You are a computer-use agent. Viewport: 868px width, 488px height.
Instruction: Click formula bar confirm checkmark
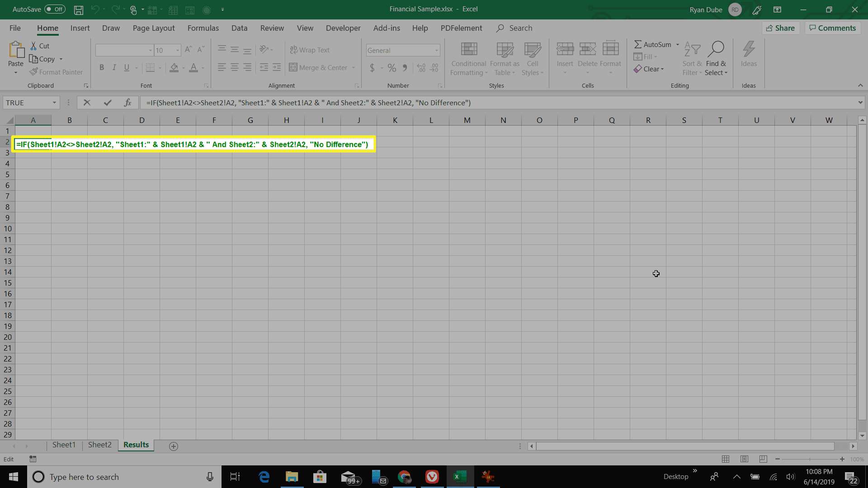[x=107, y=103]
